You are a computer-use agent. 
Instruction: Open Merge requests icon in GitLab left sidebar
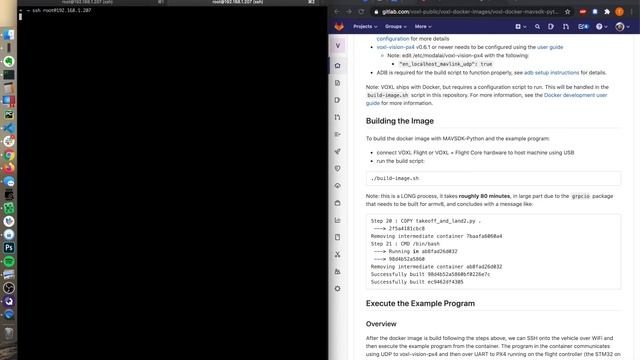tap(338, 117)
